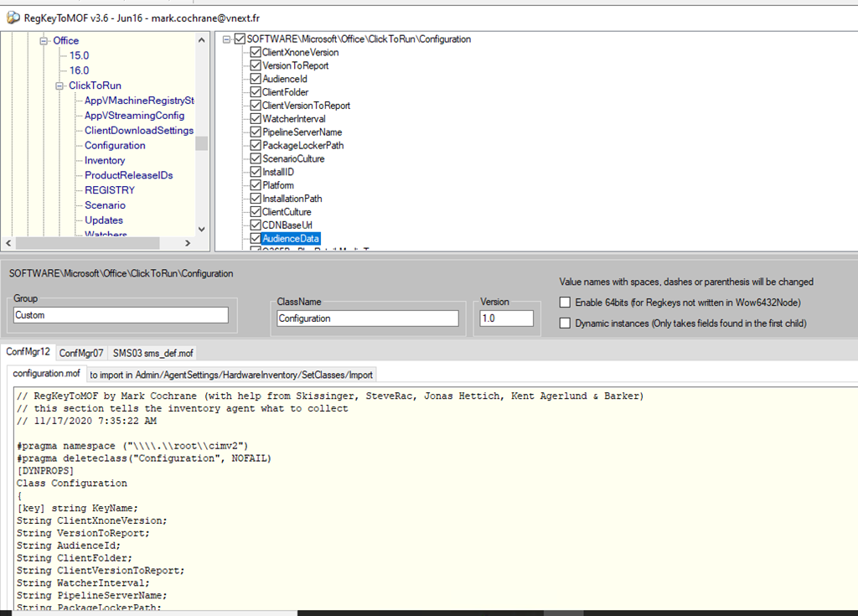
Task: Toggle the CDNBaseUrl checkbox
Action: pyautogui.click(x=256, y=225)
